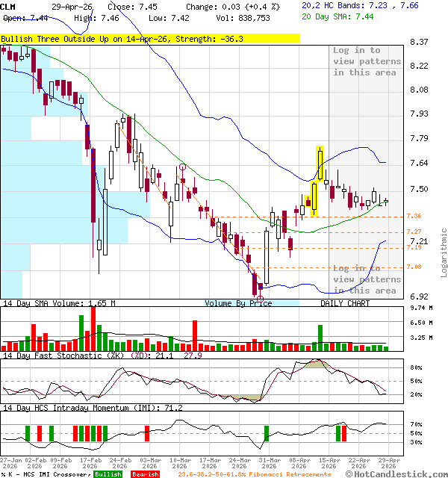Select the green Bullish legend badge
Viewport: 448px width, 478px height.
[x=108, y=474]
